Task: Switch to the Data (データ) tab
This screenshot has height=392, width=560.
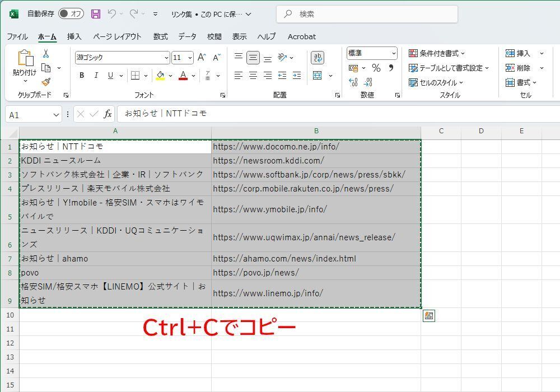Action: [188, 36]
